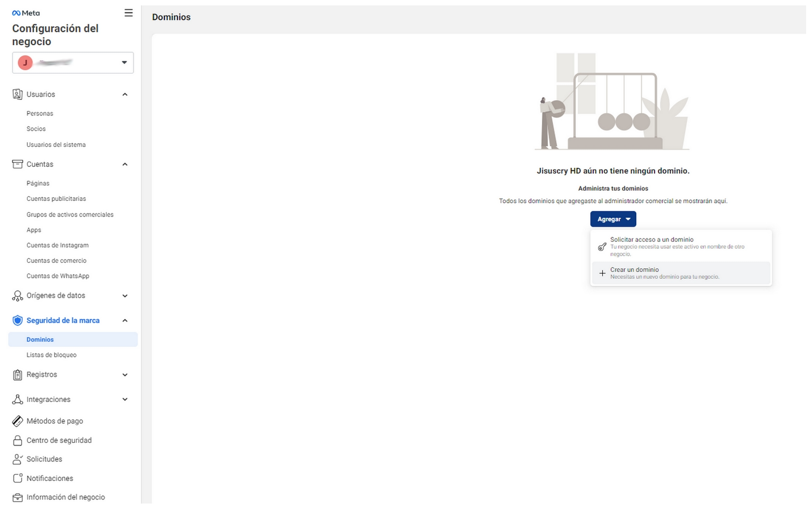Click the Información del negocio briefcase icon
Image resolution: width=812 pixels, height=507 pixels.
(18, 498)
